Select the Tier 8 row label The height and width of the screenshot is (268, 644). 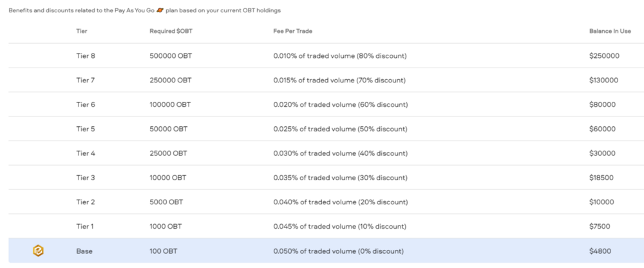(x=86, y=56)
